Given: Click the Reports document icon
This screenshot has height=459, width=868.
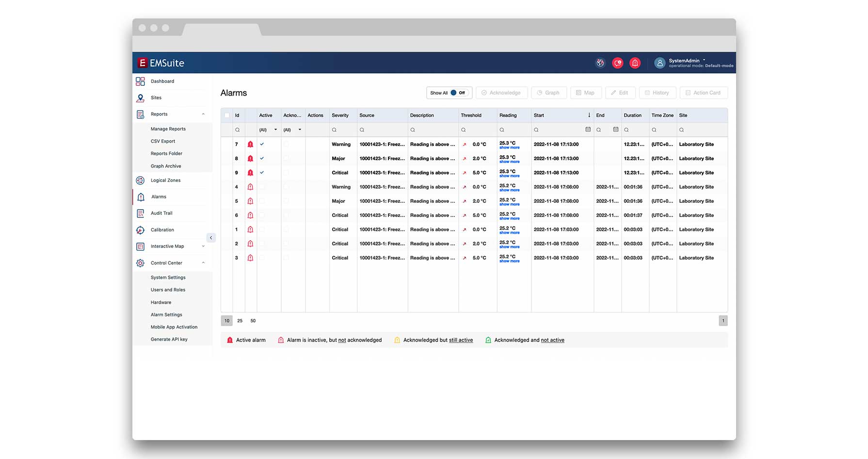Looking at the screenshot, I should coord(140,115).
